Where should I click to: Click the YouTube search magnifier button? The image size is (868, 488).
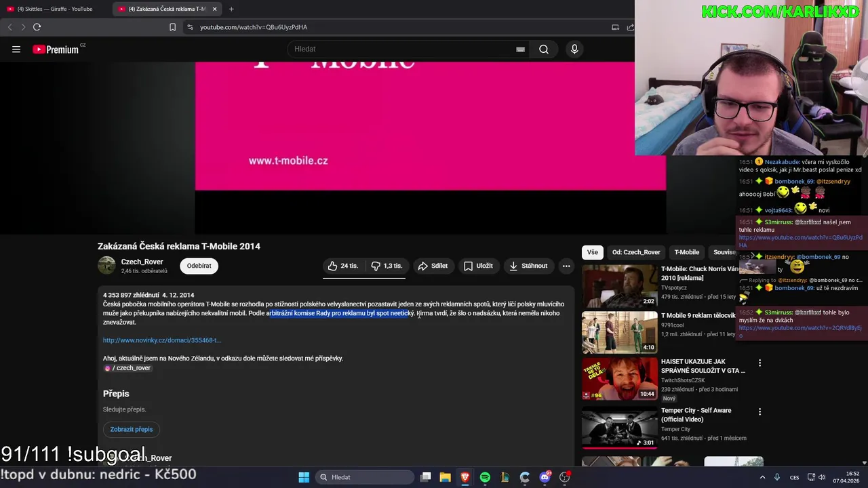544,49
